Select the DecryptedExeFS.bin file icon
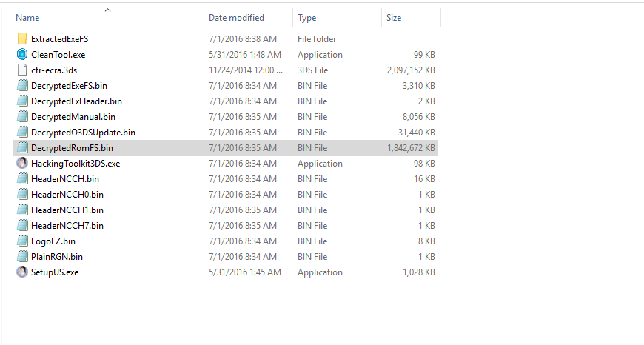644x345 pixels. tap(21, 85)
